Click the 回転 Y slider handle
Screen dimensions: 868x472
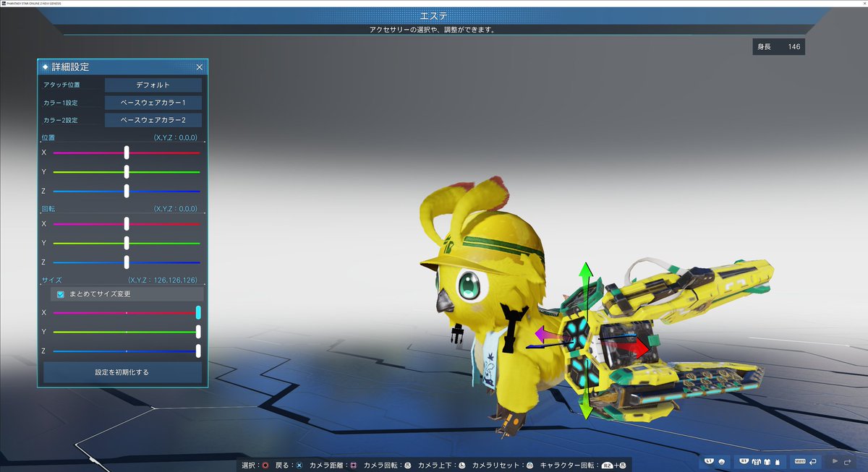click(x=127, y=243)
